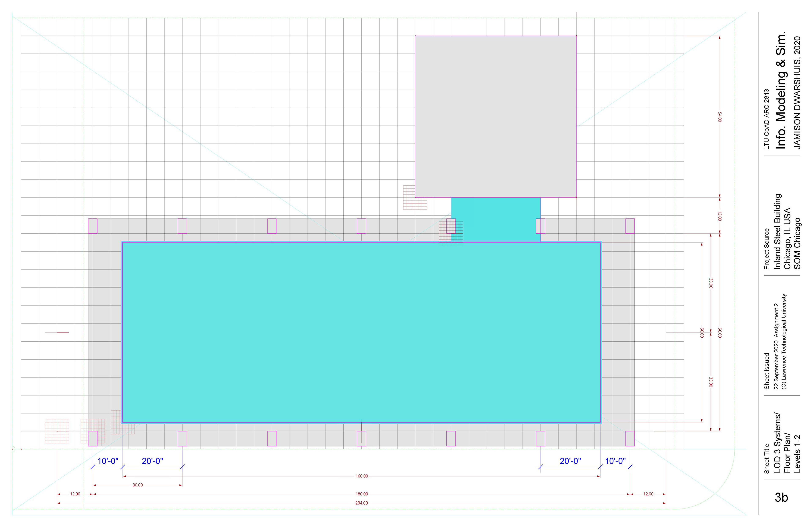Image resolution: width=812 pixels, height=527 pixels.
Task: Click the 204.00 overall dimension label
Action: pos(362,503)
